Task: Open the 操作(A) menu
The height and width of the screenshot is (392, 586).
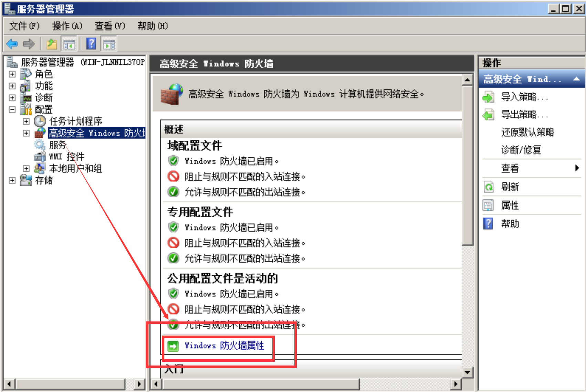Action: [x=67, y=26]
